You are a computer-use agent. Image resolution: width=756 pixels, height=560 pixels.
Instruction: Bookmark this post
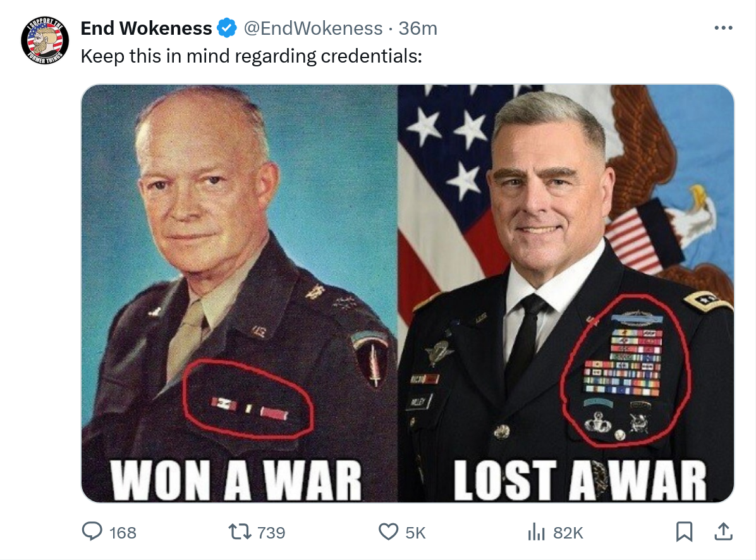(x=684, y=532)
